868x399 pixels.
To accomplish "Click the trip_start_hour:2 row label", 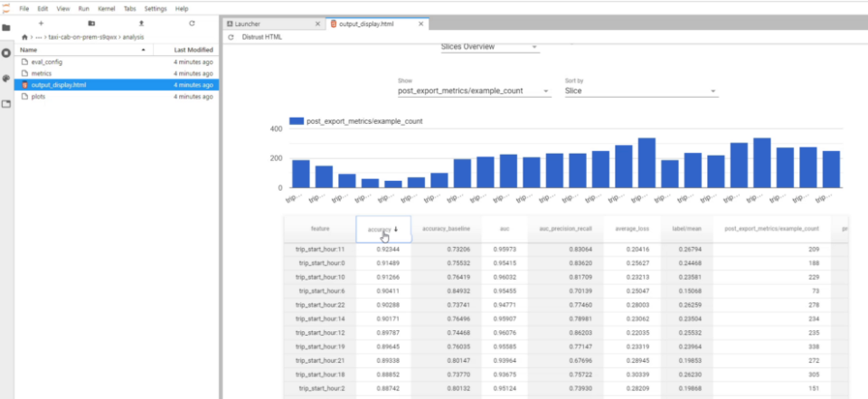I will 322,388.
